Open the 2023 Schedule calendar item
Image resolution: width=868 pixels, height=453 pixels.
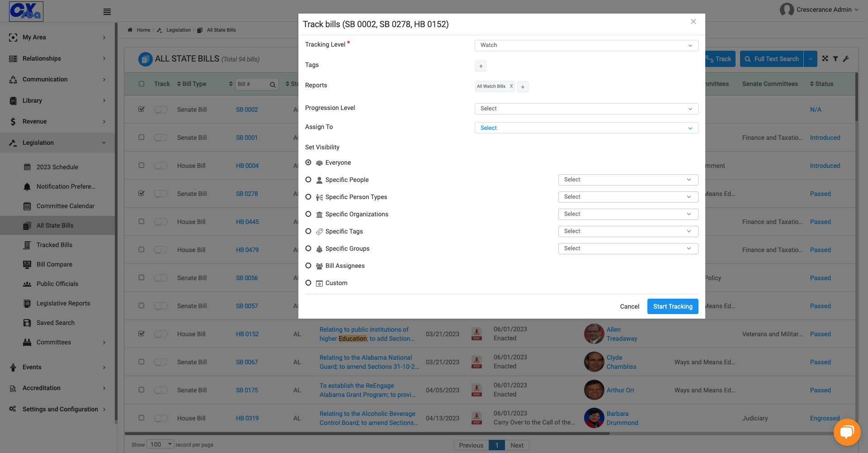pyautogui.click(x=57, y=167)
